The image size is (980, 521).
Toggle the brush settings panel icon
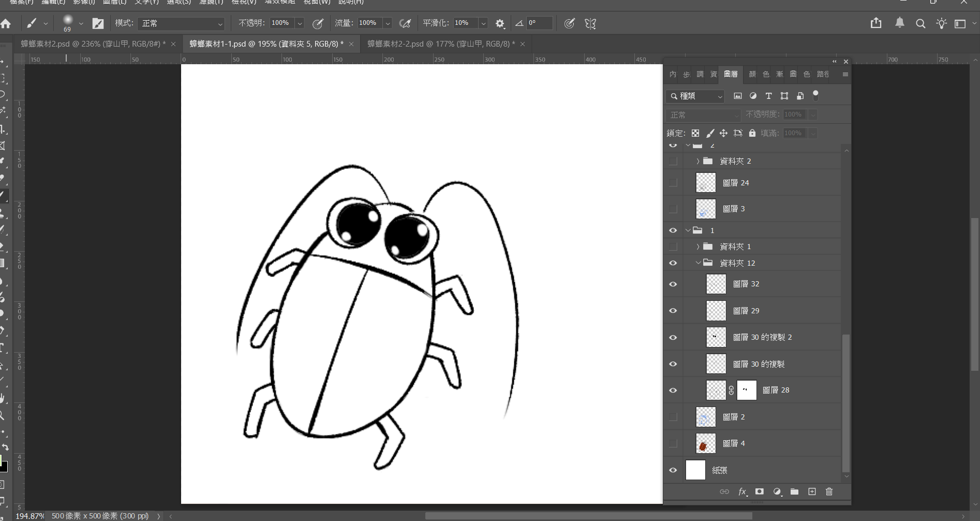(x=98, y=23)
